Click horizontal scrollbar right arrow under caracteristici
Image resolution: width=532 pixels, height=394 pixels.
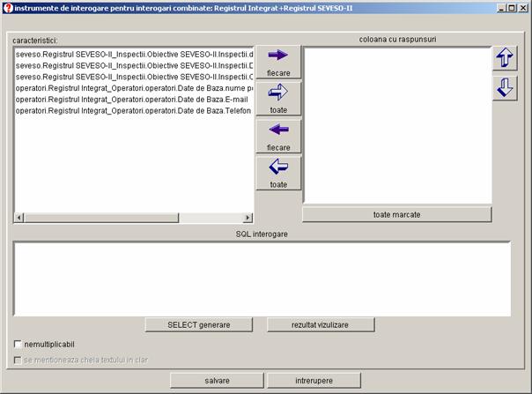248,218
